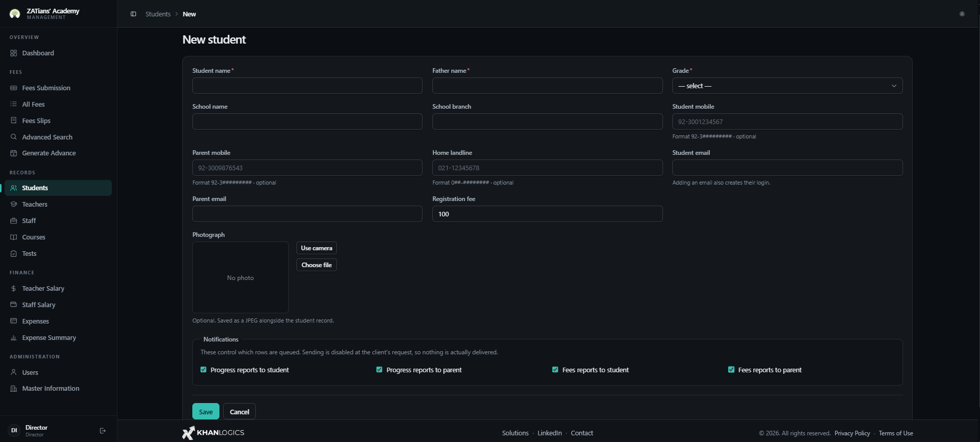This screenshot has width=980, height=442.
Task: Click the Choose file button
Action: click(x=316, y=265)
